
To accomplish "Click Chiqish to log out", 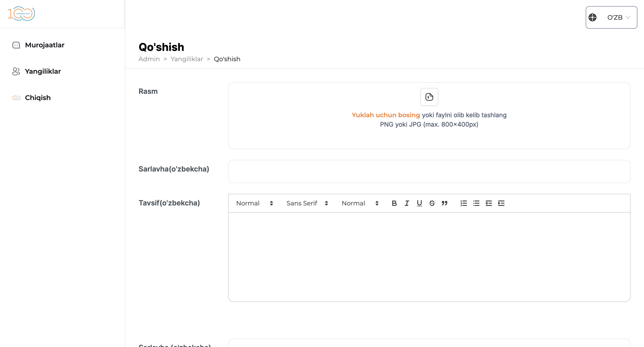I will tap(38, 98).
